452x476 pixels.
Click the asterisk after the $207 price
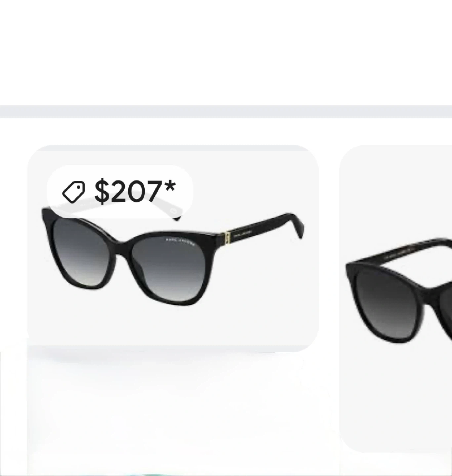[169, 187]
